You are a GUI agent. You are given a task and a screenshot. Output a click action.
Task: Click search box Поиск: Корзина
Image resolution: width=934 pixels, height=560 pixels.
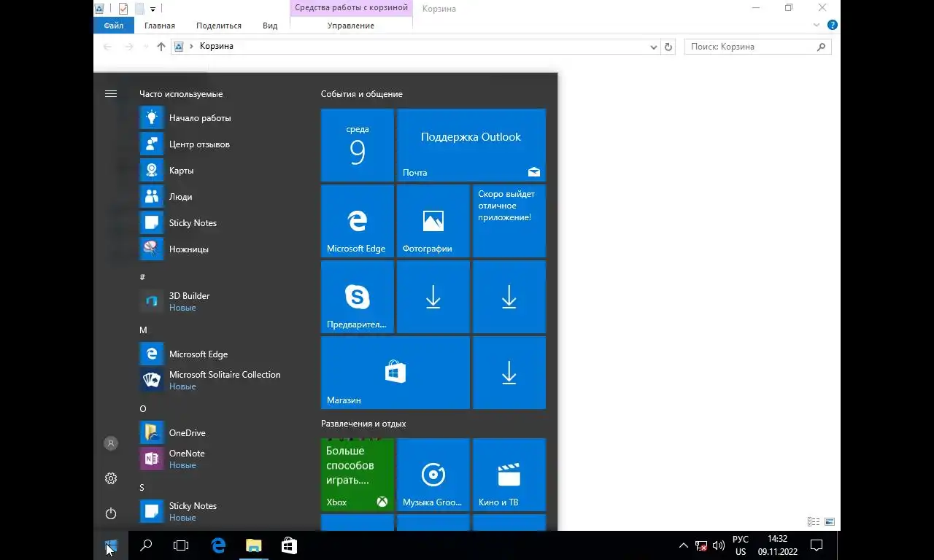coord(758,47)
